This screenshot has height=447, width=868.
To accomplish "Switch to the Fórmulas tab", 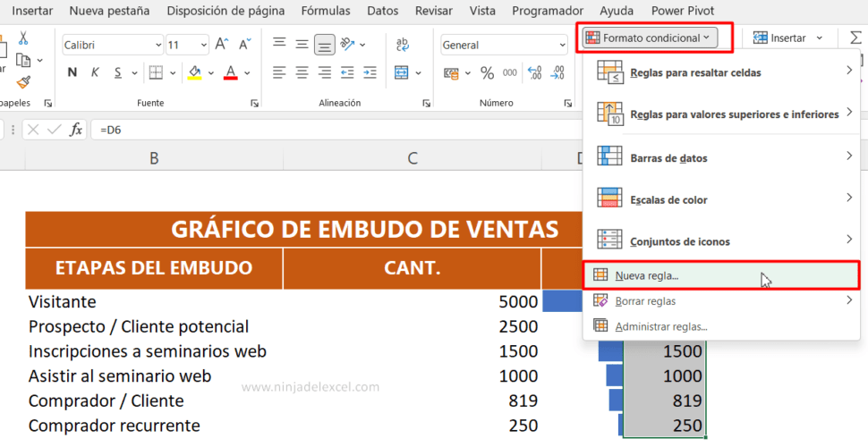I will [326, 11].
